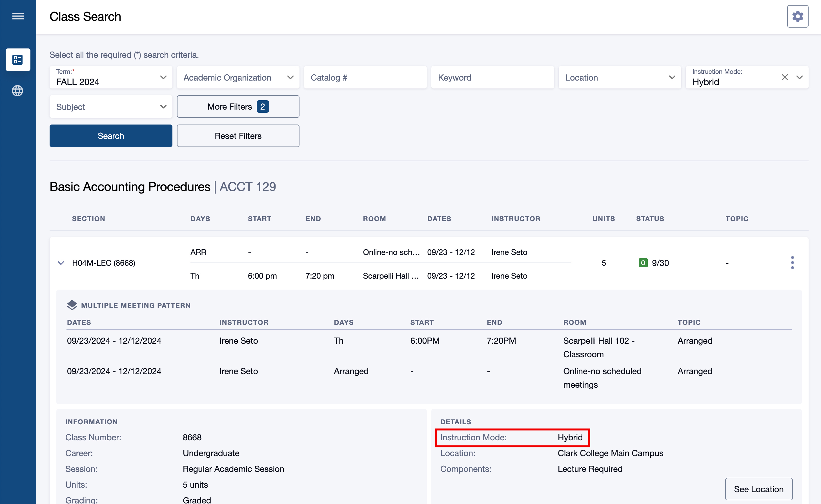Screen dimensions: 821x504
Task: Click the 'Scarpelli Hall 102 - Classroom' room text
Action: tap(599, 347)
